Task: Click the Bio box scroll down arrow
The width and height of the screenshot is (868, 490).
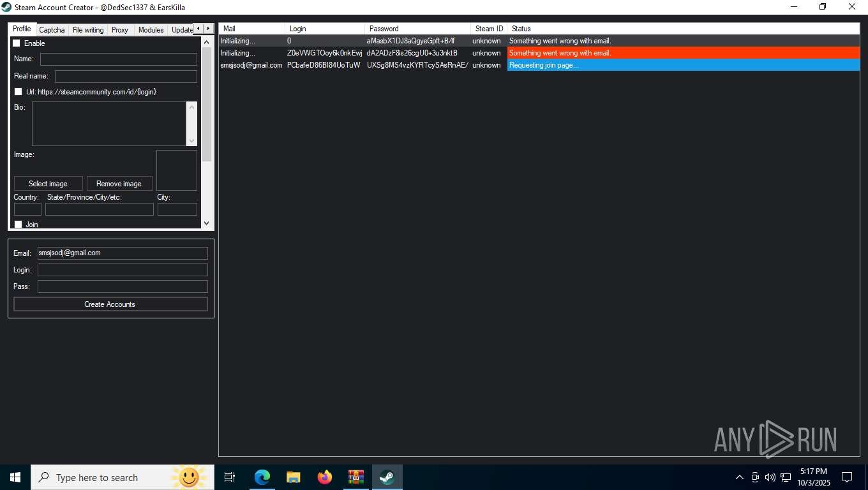Action: [191, 140]
